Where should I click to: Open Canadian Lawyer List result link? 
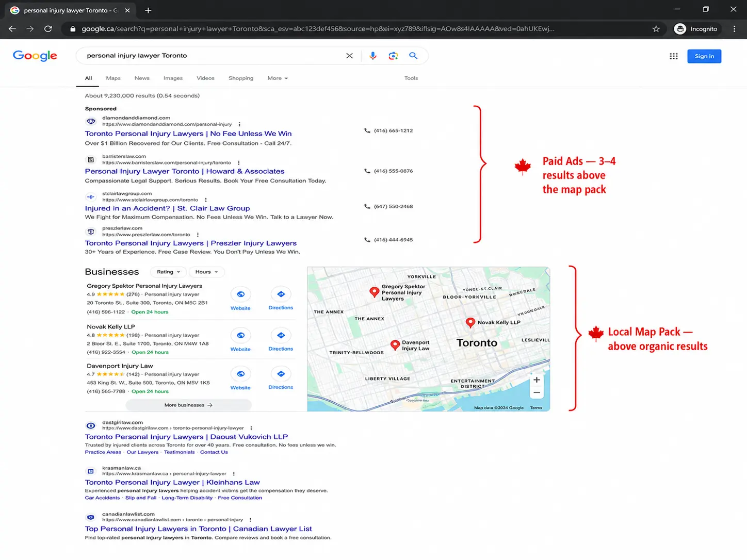[198, 529]
